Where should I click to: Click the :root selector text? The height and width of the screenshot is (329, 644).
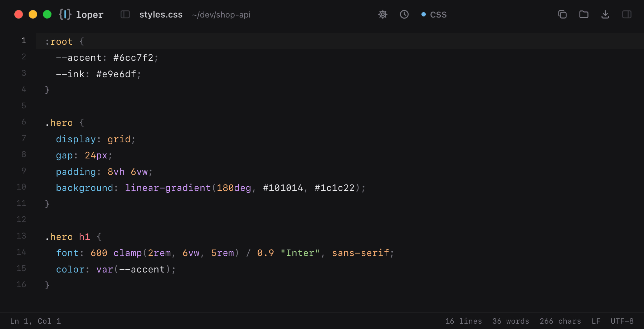click(59, 41)
